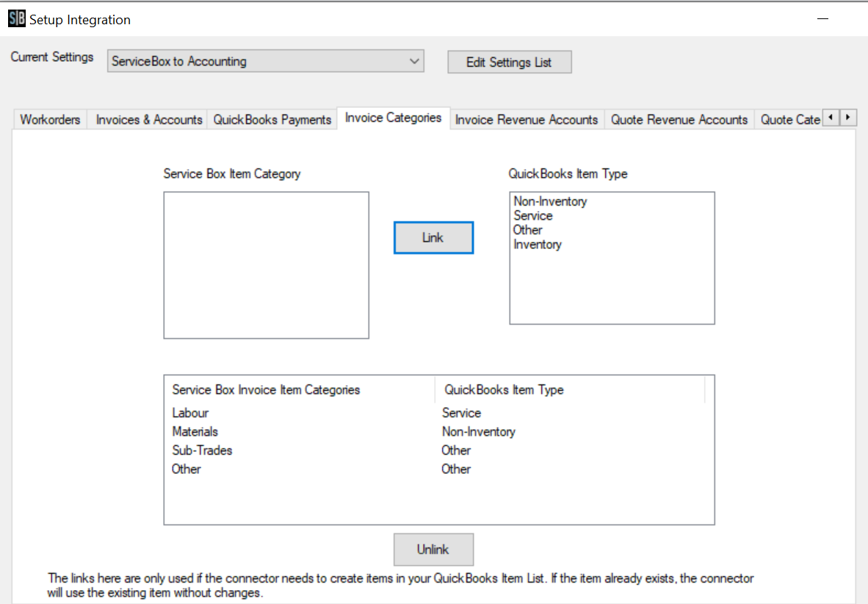Click inside the empty Service Box Item Category list
The height and width of the screenshot is (604, 868).
[x=267, y=265]
